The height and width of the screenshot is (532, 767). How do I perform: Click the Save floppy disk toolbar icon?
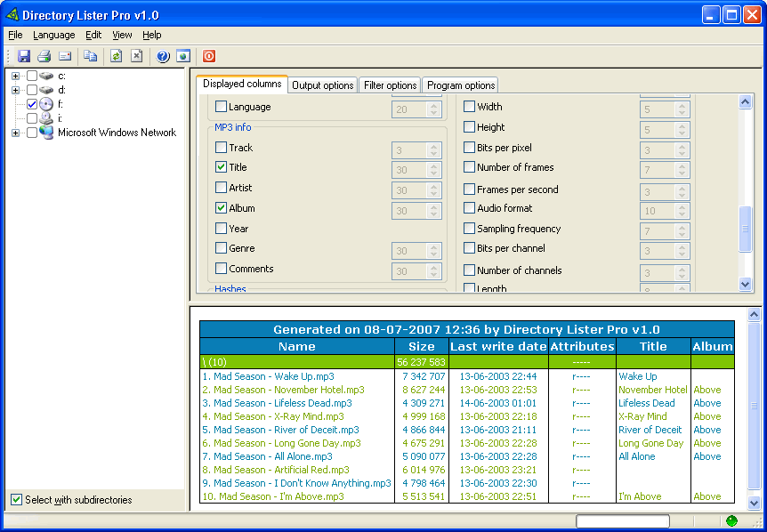coord(23,56)
